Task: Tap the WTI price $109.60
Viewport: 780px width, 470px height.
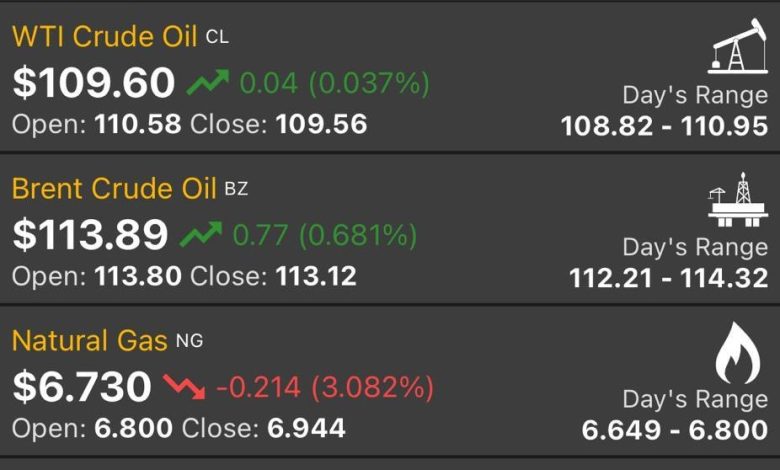Action: point(94,82)
